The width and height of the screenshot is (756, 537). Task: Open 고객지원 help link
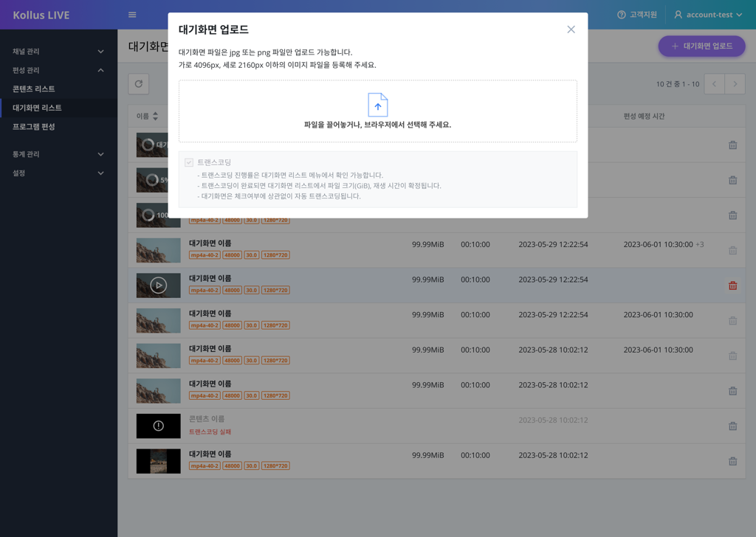636,15
